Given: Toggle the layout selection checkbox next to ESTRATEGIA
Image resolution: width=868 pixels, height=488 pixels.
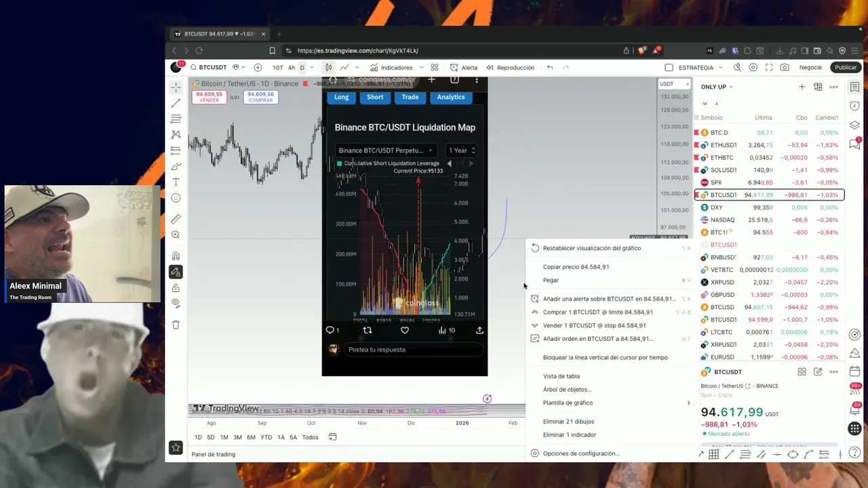Looking at the screenshot, I should pos(669,67).
